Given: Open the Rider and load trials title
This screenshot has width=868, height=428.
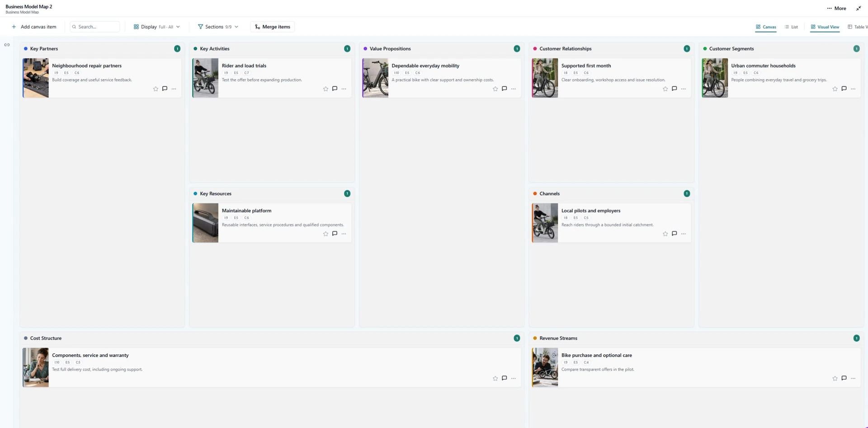Looking at the screenshot, I should [244, 66].
